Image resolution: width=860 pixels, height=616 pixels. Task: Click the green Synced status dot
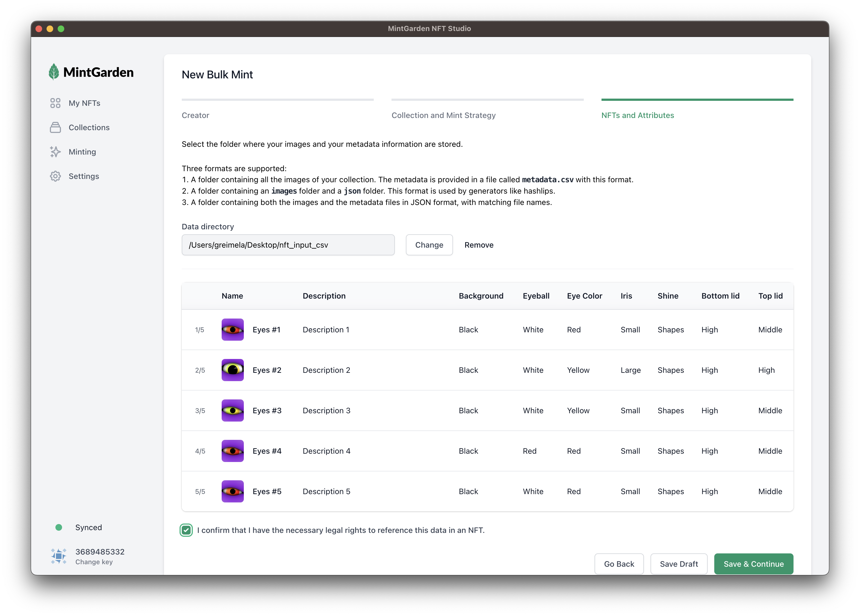pyautogui.click(x=59, y=527)
